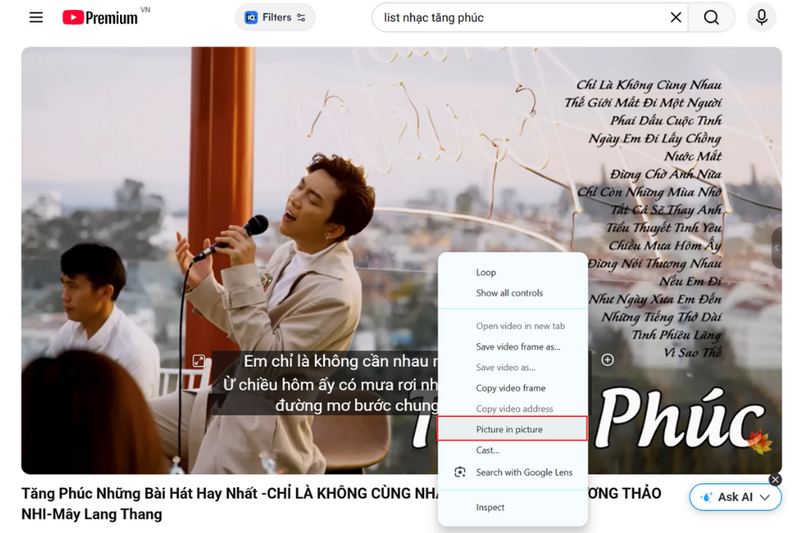Choose Copy video frame
The width and height of the screenshot is (800, 533).
pyautogui.click(x=512, y=388)
